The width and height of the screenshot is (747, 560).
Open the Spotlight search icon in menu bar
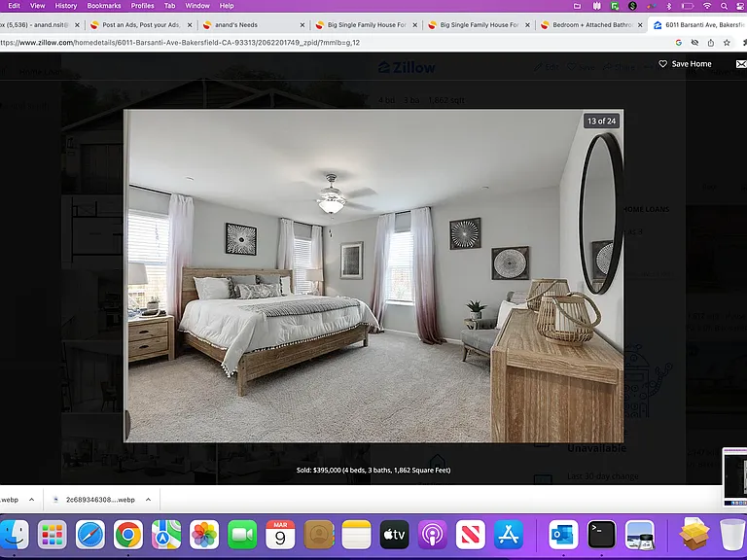(x=724, y=6)
